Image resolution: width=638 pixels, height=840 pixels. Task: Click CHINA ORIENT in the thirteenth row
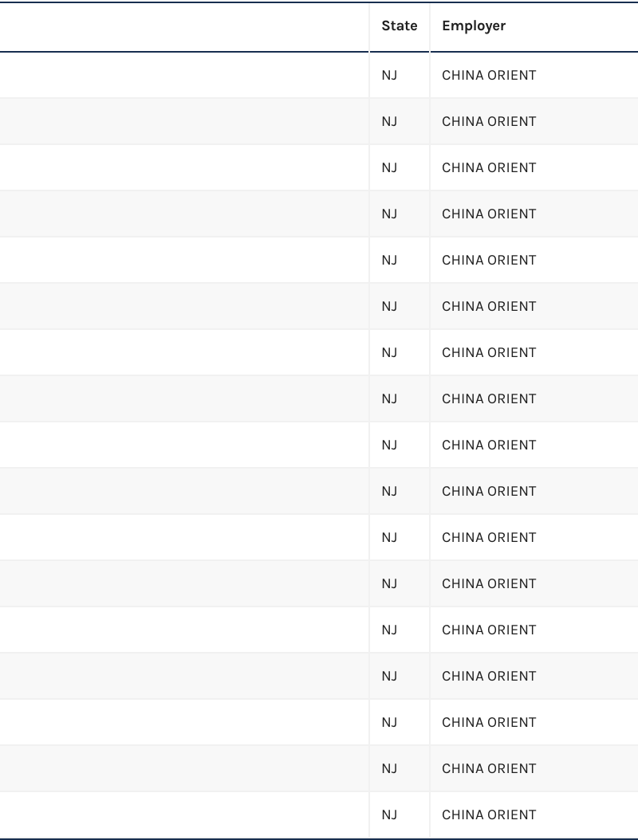click(489, 630)
